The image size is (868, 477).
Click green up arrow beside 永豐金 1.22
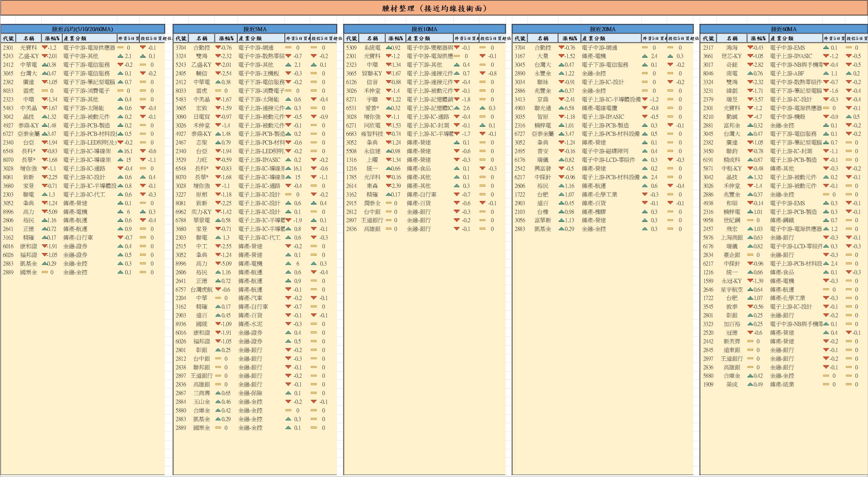coord(561,74)
